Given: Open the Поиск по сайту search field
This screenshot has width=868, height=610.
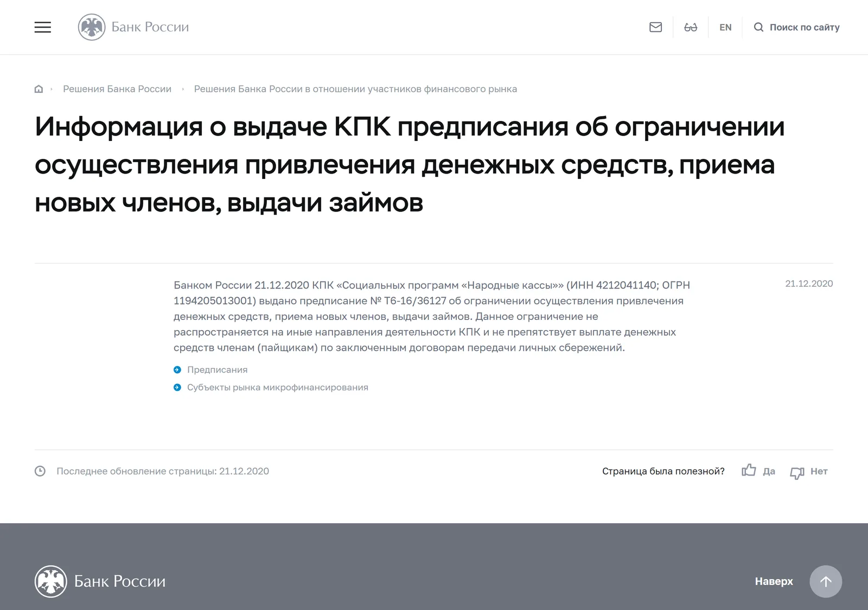Looking at the screenshot, I should click(x=804, y=27).
